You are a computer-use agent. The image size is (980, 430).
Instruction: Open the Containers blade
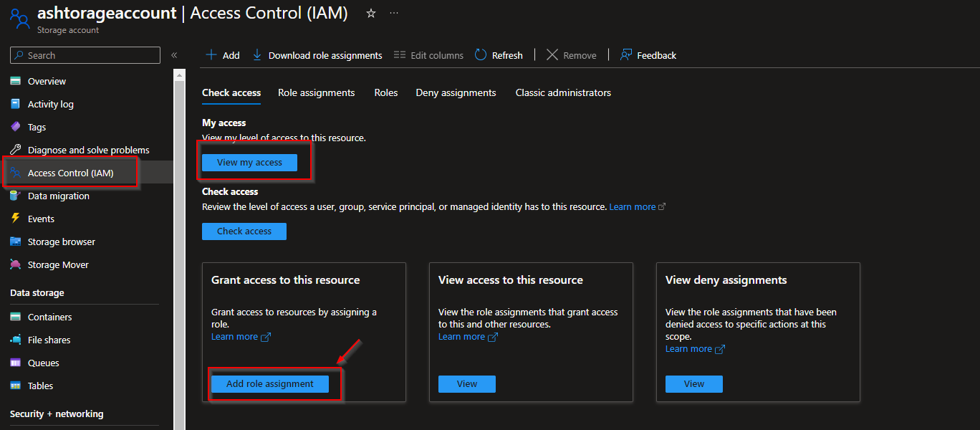coord(50,317)
